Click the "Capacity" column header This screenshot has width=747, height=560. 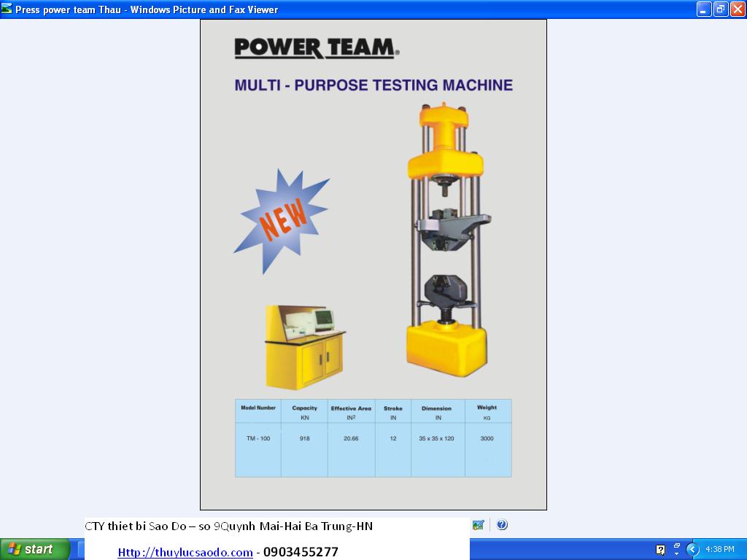pyautogui.click(x=304, y=408)
